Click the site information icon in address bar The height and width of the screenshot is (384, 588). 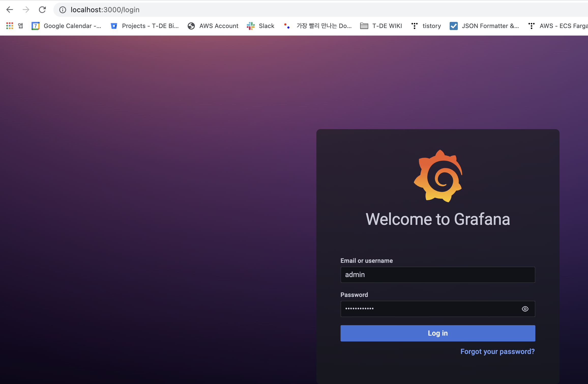tap(63, 10)
